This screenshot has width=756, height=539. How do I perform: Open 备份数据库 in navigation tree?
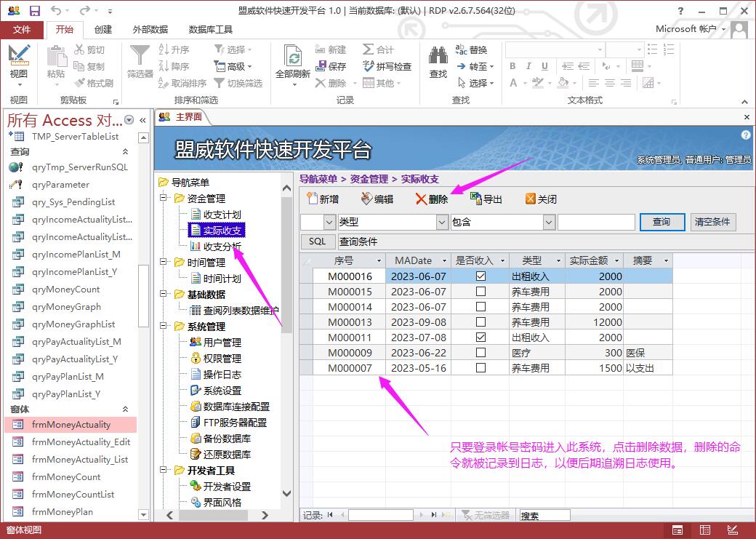pyautogui.click(x=221, y=439)
